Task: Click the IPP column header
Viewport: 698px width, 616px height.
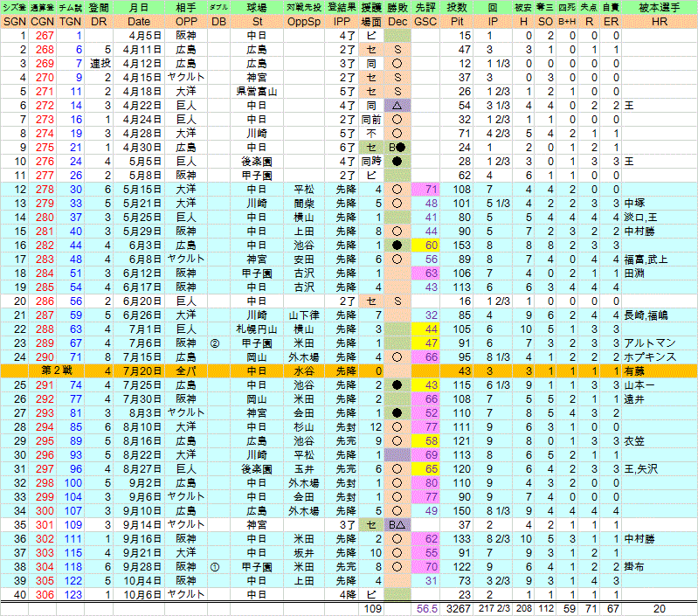Action: [342, 22]
